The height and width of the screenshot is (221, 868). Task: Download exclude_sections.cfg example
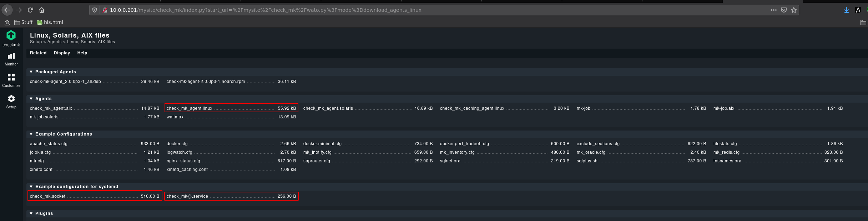pyautogui.click(x=598, y=144)
